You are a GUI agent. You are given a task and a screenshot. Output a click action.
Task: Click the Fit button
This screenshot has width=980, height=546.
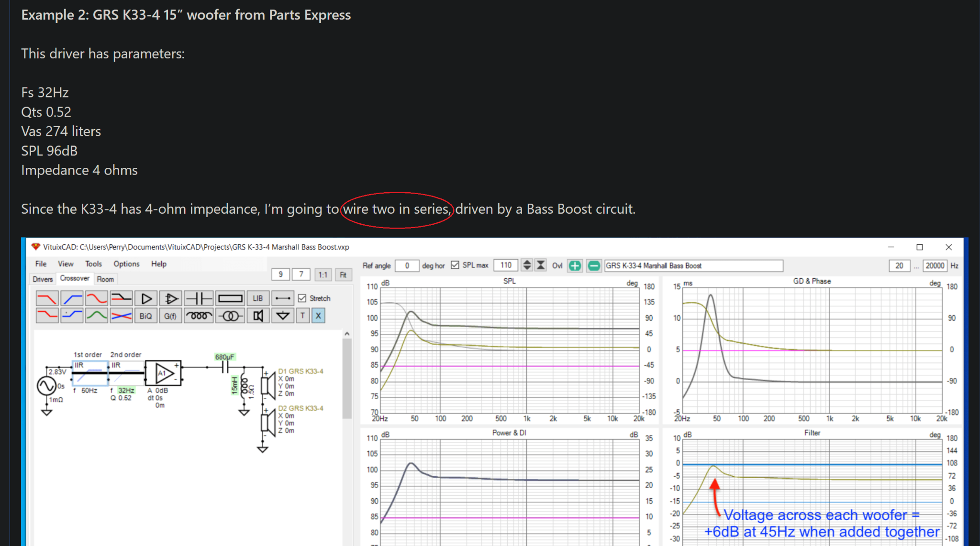coord(343,275)
